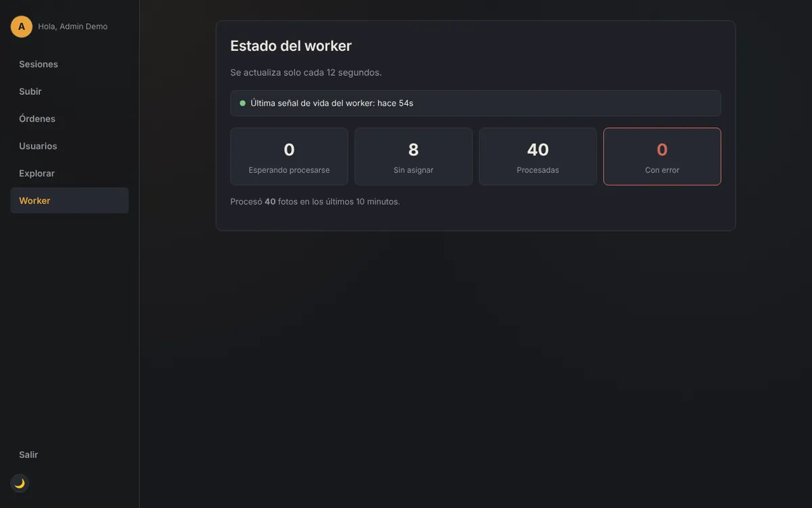Viewport: 812px width, 508px height.
Task: Open the Explorar section
Action: 70,173
